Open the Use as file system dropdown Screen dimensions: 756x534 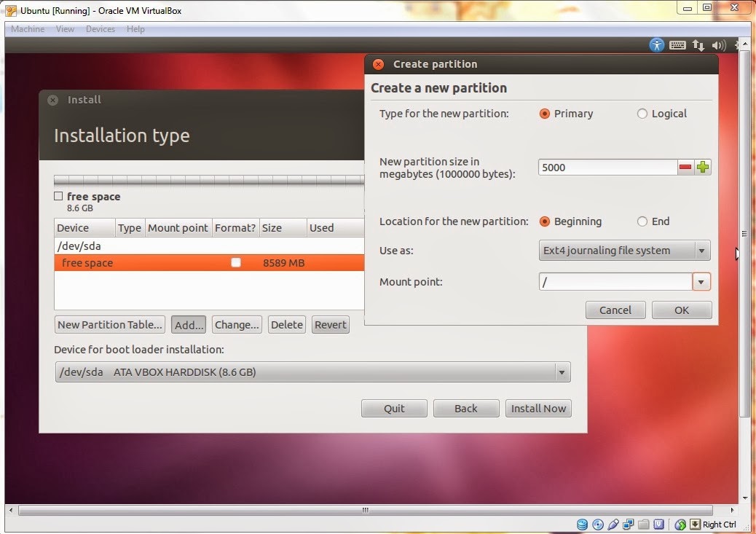[x=624, y=251]
